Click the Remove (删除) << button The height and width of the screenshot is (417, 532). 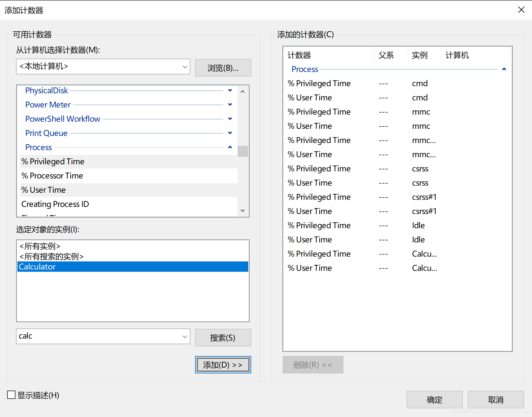pyautogui.click(x=313, y=365)
